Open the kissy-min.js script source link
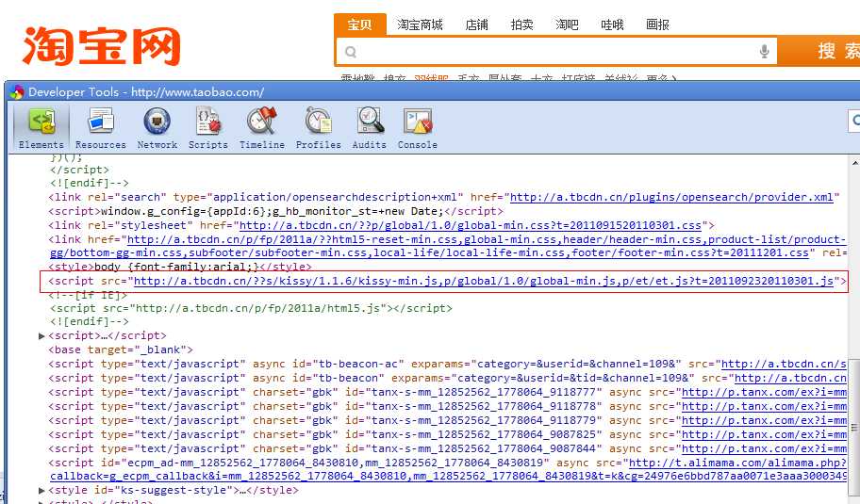860x504 pixels. [484, 281]
